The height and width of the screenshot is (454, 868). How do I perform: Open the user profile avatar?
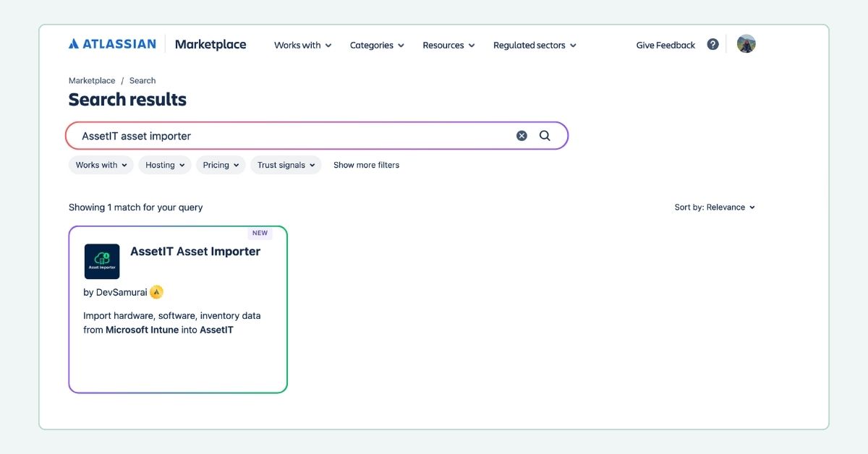(x=746, y=44)
